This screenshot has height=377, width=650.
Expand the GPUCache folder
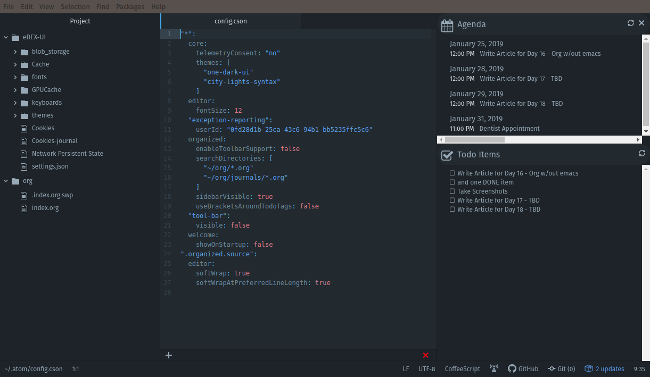15,90
